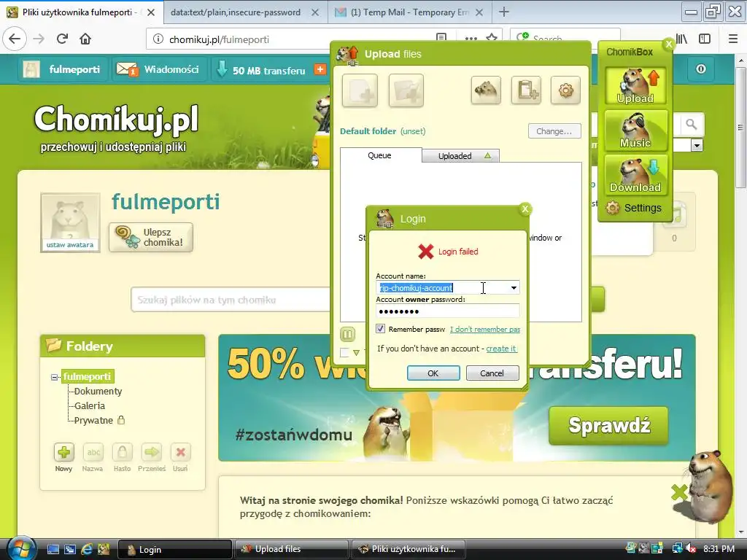Open Upload in ChomikBox panel
The image size is (747, 560).
point(635,86)
